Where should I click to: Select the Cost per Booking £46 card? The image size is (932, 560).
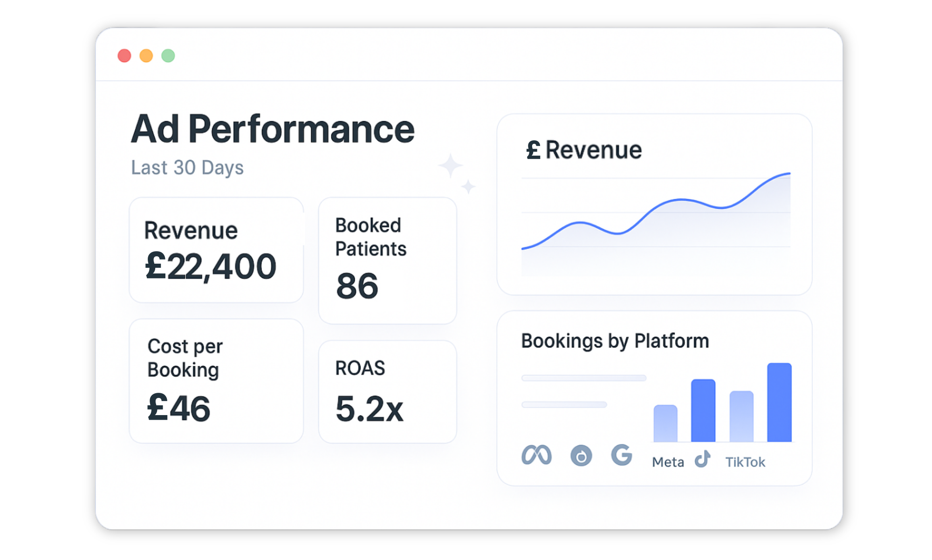pyautogui.click(x=216, y=381)
